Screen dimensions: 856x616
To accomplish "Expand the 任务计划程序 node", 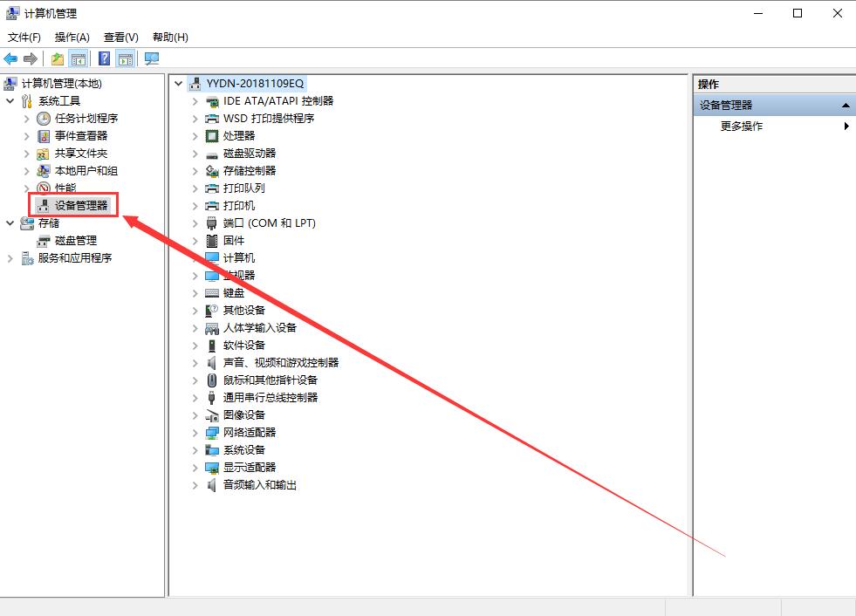I will 26,118.
